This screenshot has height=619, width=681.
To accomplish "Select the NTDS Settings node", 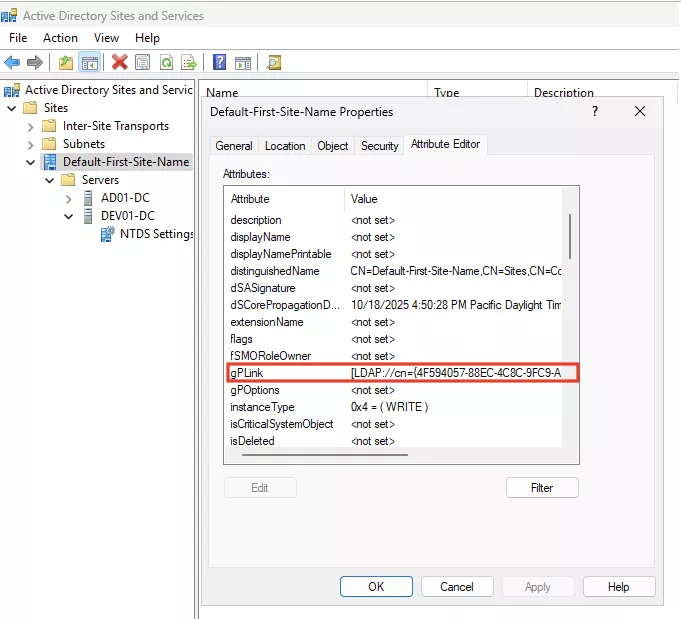I will point(155,234).
